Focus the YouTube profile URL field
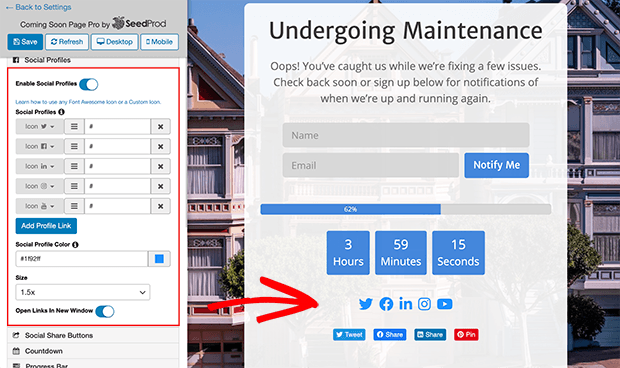620x368 pixels. [117, 206]
